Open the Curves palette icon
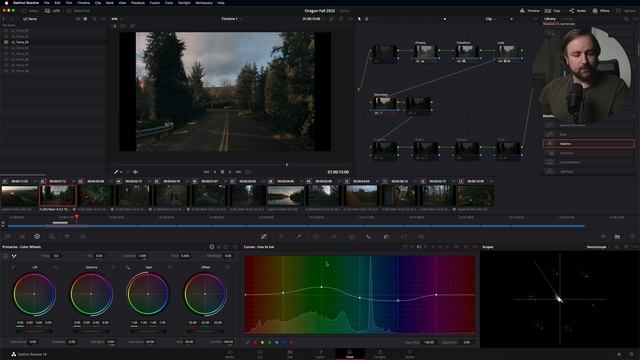Screen dimensions: 640x360 (x=264, y=236)
